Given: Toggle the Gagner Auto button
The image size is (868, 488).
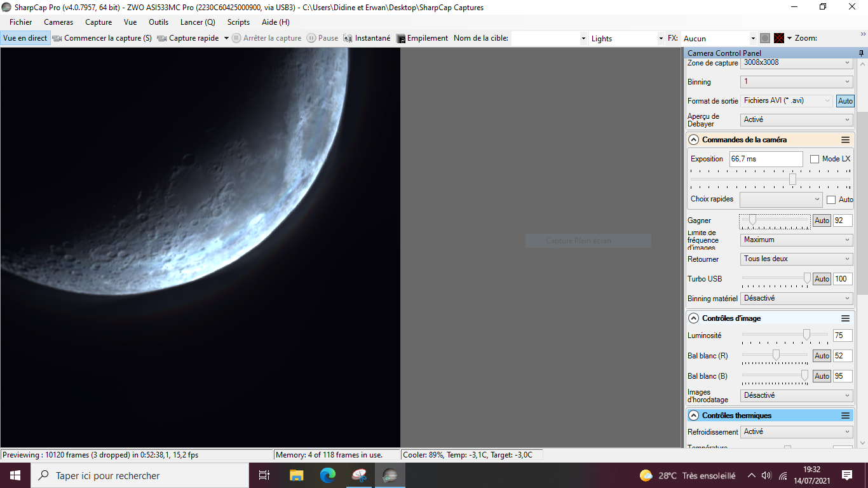Looking at the screenshot, I should (x=822, y=220).
